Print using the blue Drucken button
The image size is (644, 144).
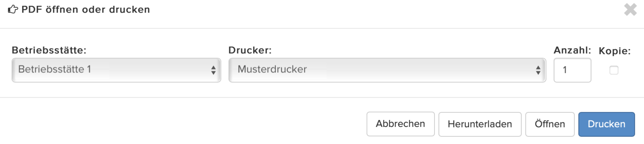pos(606,124)
